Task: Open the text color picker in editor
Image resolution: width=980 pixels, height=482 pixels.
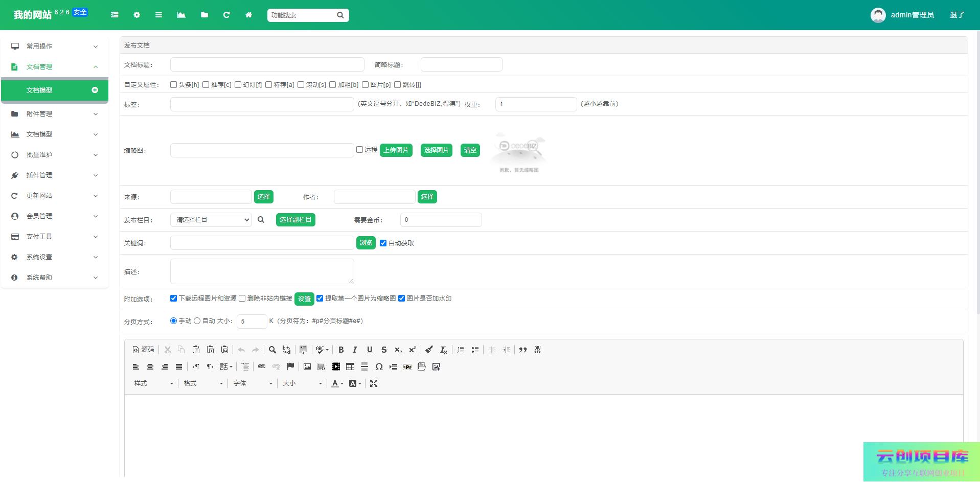Action: (337, 384)
